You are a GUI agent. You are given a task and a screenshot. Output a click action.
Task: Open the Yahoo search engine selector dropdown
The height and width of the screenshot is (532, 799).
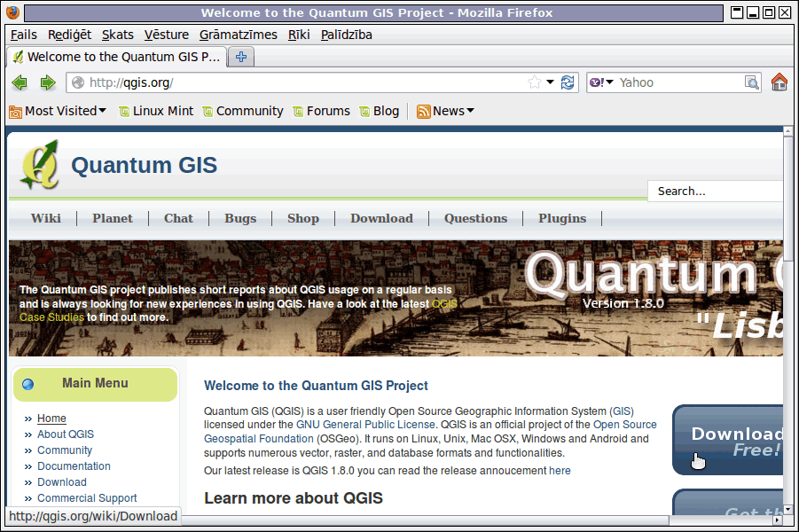pos(602,82)
